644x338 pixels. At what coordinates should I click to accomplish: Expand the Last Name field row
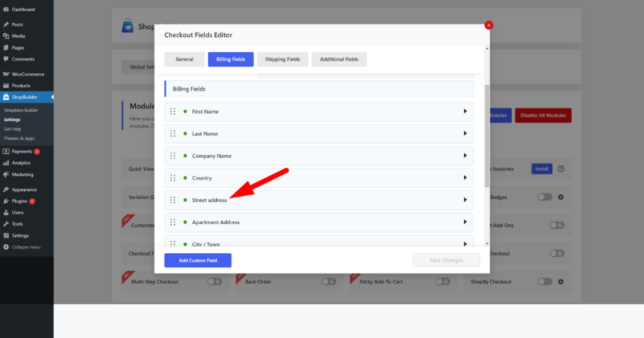coord(465,133)
